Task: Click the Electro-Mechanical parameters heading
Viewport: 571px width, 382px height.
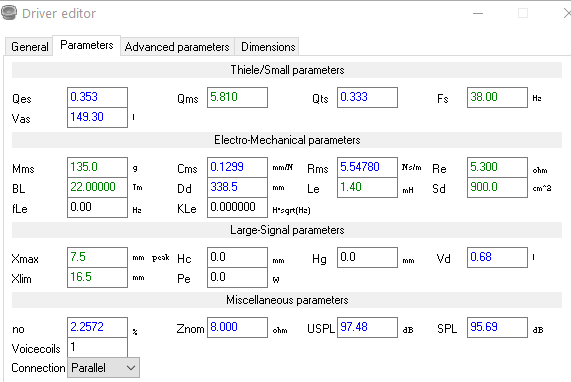Action: click(287, 140)
